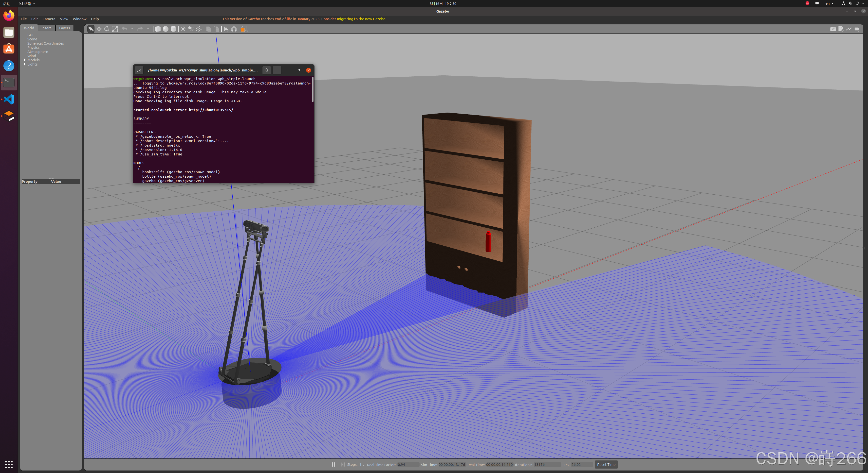Open the Camera menu
Viewport: 868px width, 473px height.
[49, 19]
